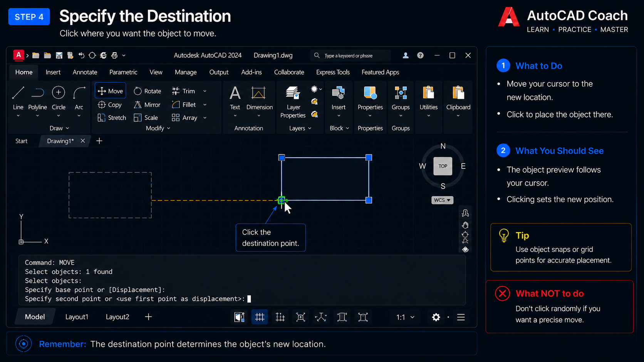
Task: Switch to the Annotate ribbon tab
Action: 85,72
